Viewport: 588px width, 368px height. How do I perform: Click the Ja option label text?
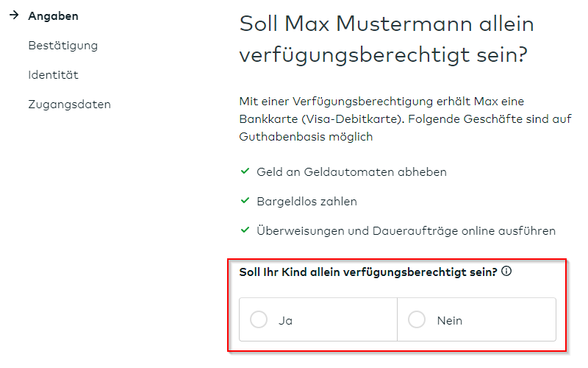pos(286,321)
